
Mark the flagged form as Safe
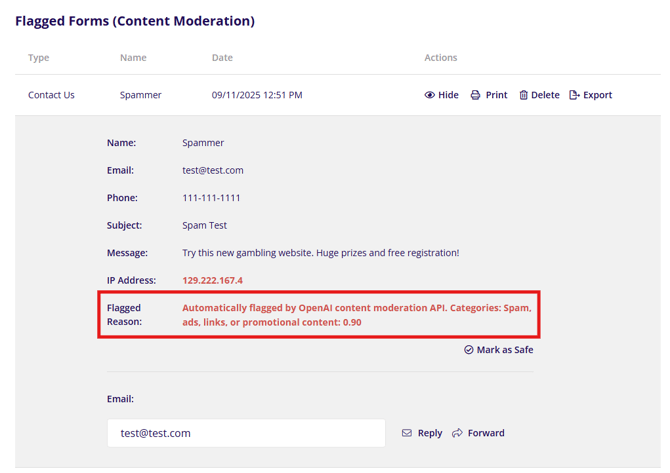tap(498, 350)
